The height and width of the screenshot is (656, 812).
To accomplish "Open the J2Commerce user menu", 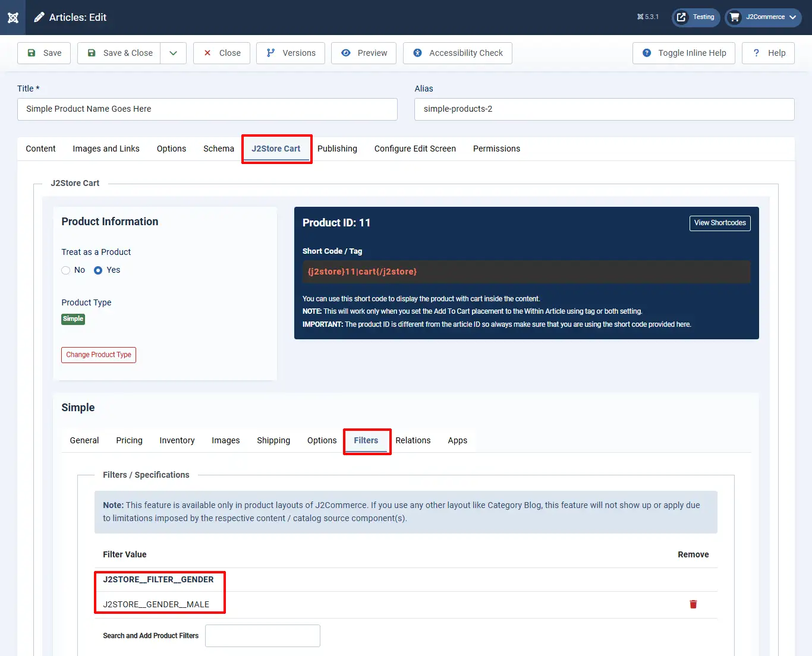I will pos(763,17).
